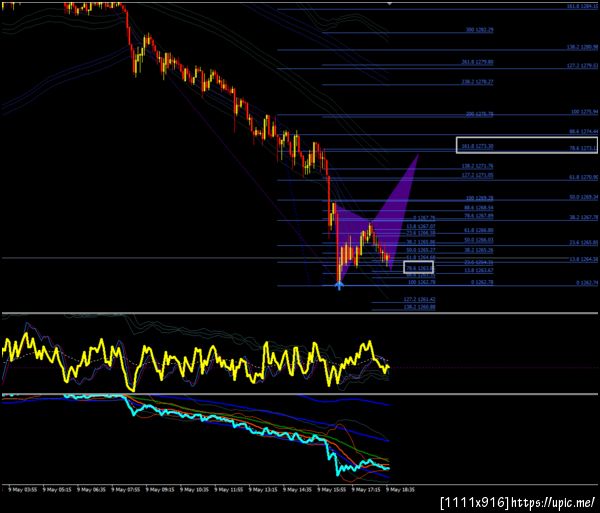Click the '9 May 15:55' time axis label
The image size is (600, 513).
tap(331, 490)
